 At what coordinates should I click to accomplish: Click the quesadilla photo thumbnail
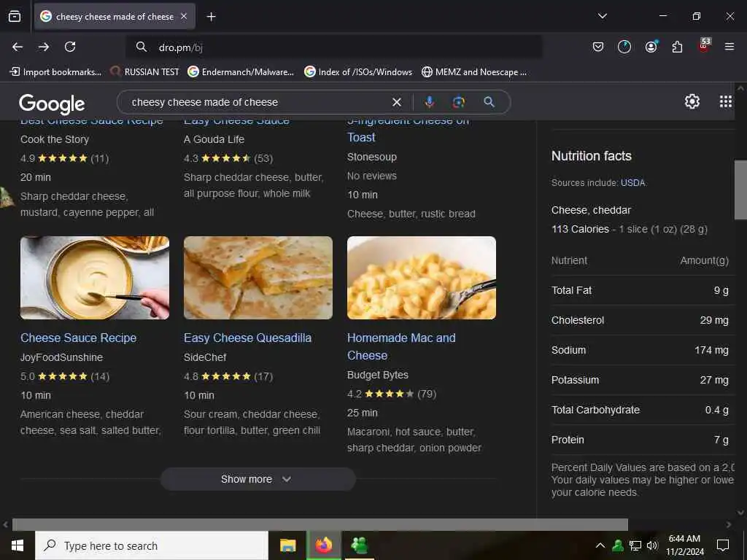click(x=258, y=278)
